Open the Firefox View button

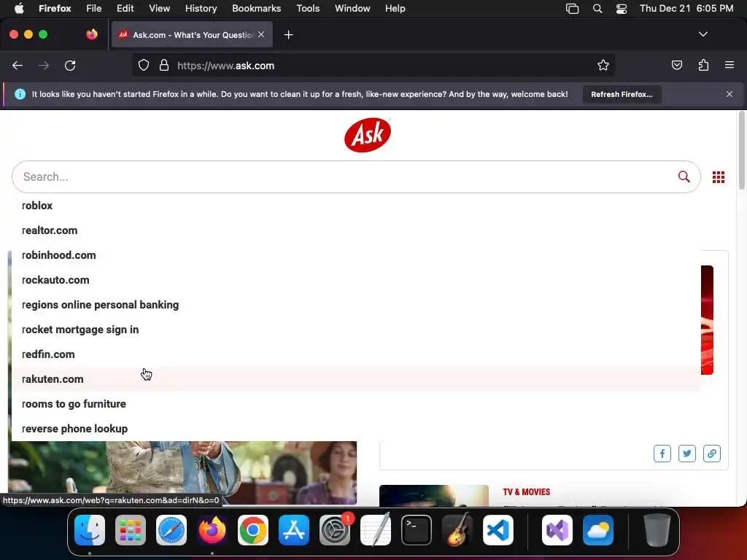point(92,34)
